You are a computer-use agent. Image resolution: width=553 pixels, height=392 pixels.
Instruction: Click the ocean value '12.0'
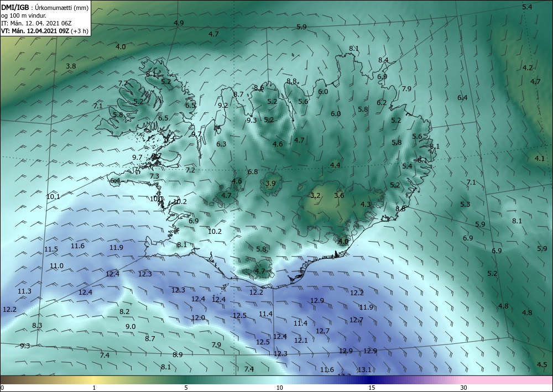pyautogui.click(x=198, y=317)
